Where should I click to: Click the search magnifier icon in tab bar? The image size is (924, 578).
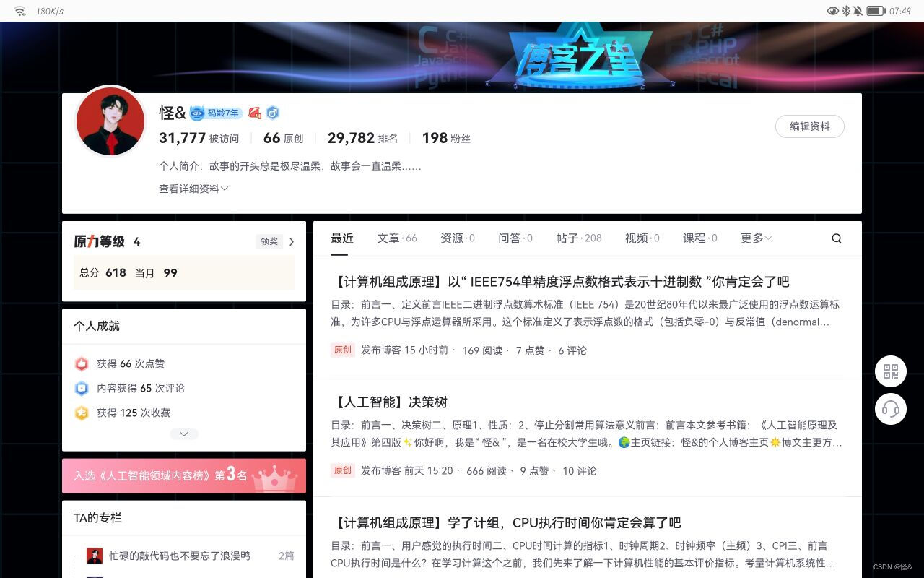[836, 238]
